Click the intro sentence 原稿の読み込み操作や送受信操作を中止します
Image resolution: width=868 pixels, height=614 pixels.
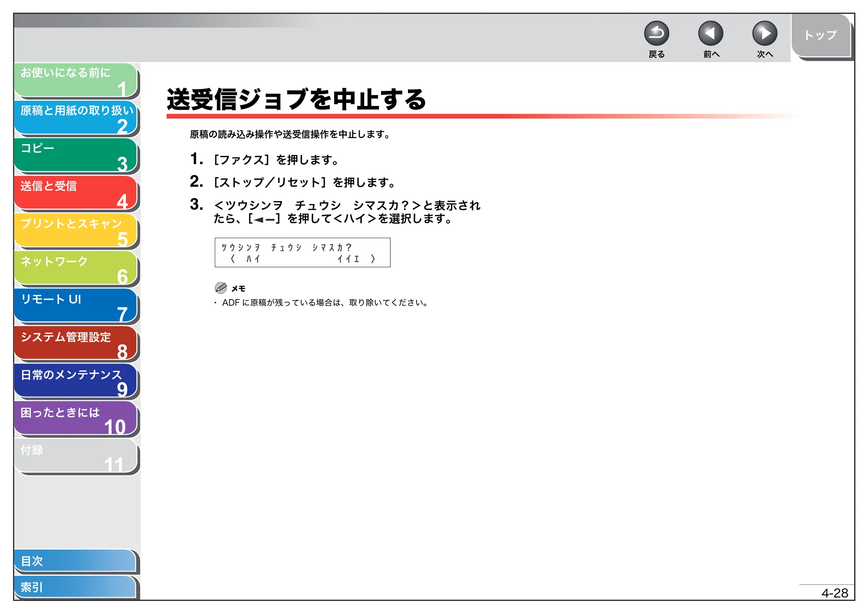tap(290, 134)
